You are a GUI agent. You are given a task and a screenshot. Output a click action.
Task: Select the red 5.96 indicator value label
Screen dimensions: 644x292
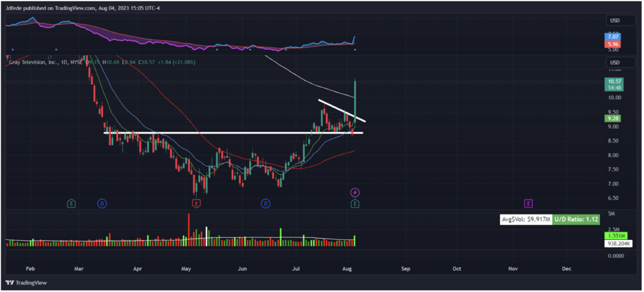(613, 45)
